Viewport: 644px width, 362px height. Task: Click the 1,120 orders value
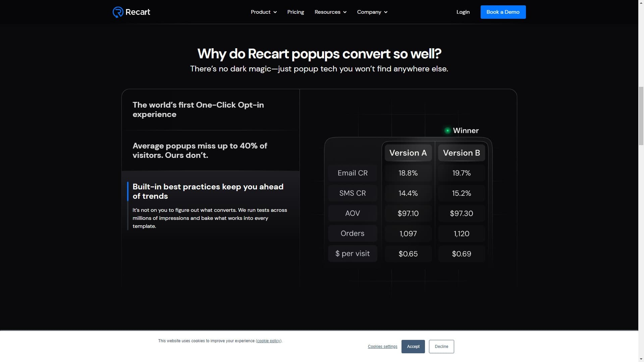pos(461,233)
